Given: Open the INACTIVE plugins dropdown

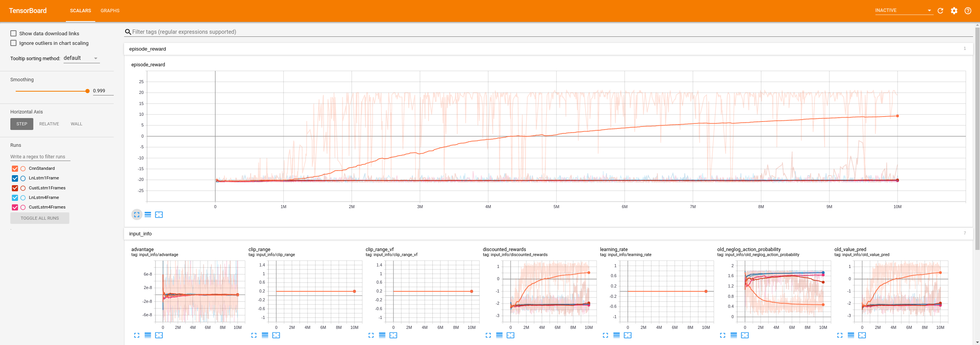Looking at the screenshot, I should click(903, 10).
